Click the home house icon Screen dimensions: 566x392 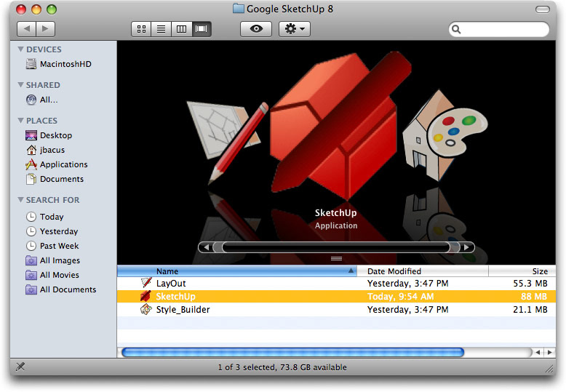(31, 149)
